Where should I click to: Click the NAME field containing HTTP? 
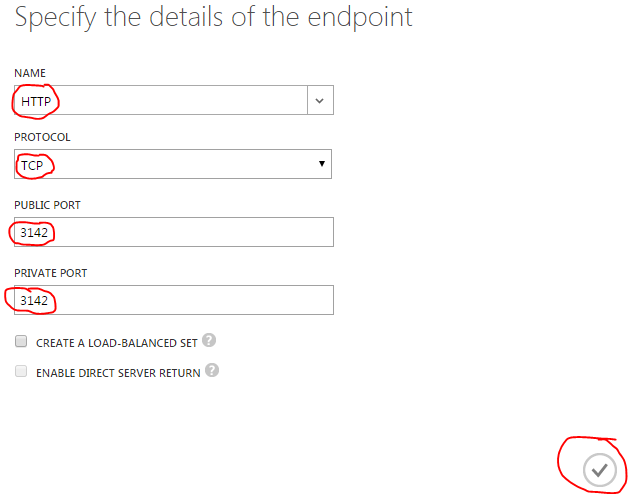[161, 100]
